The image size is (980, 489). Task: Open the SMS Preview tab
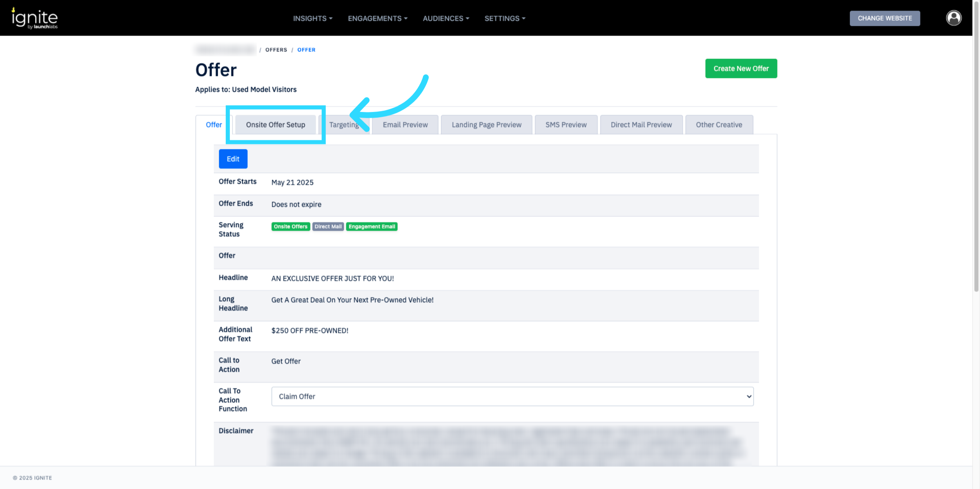tap(566, 125)
